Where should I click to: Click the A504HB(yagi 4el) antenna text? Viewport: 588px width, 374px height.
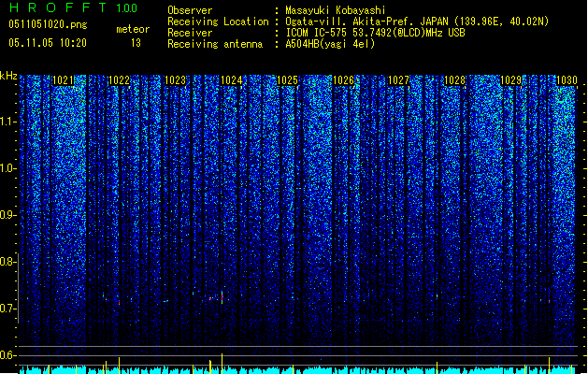[330, 44]
